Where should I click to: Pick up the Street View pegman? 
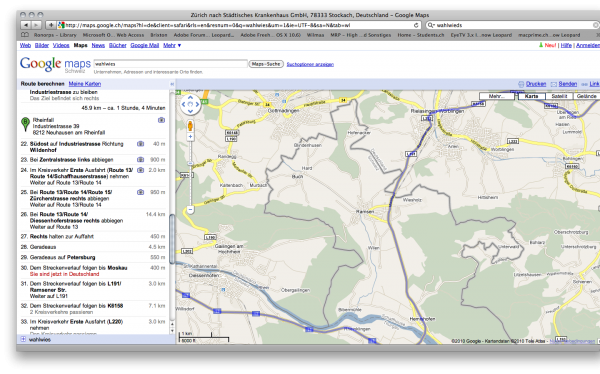click(x=190, y=125)
